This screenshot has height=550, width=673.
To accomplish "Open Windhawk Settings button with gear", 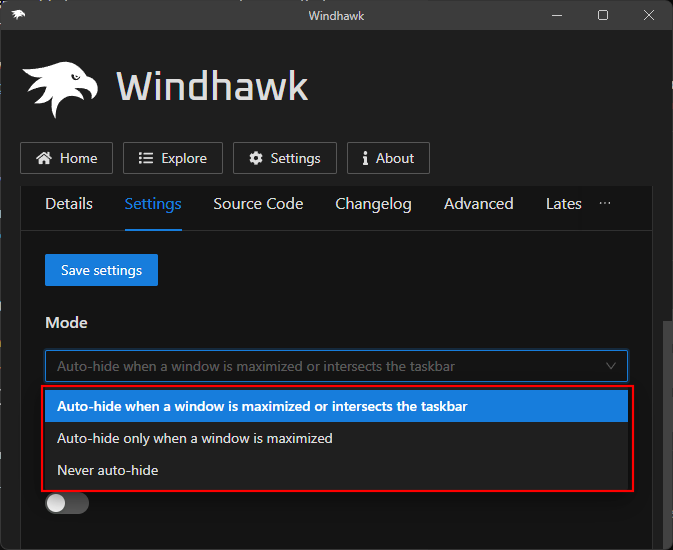I will 285,158.
